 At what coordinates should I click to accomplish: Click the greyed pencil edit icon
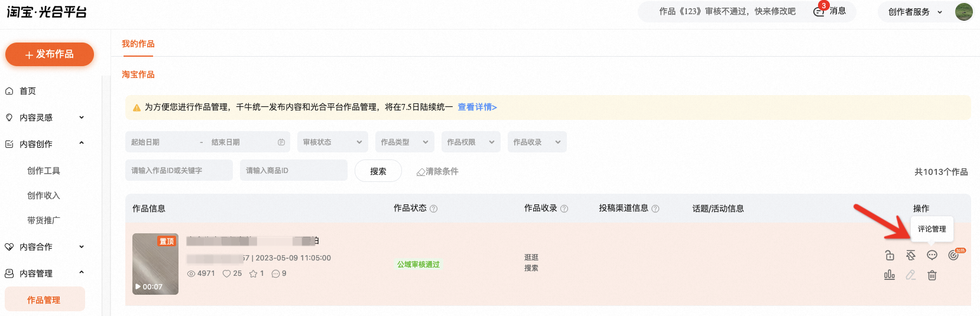coord(911,275)
